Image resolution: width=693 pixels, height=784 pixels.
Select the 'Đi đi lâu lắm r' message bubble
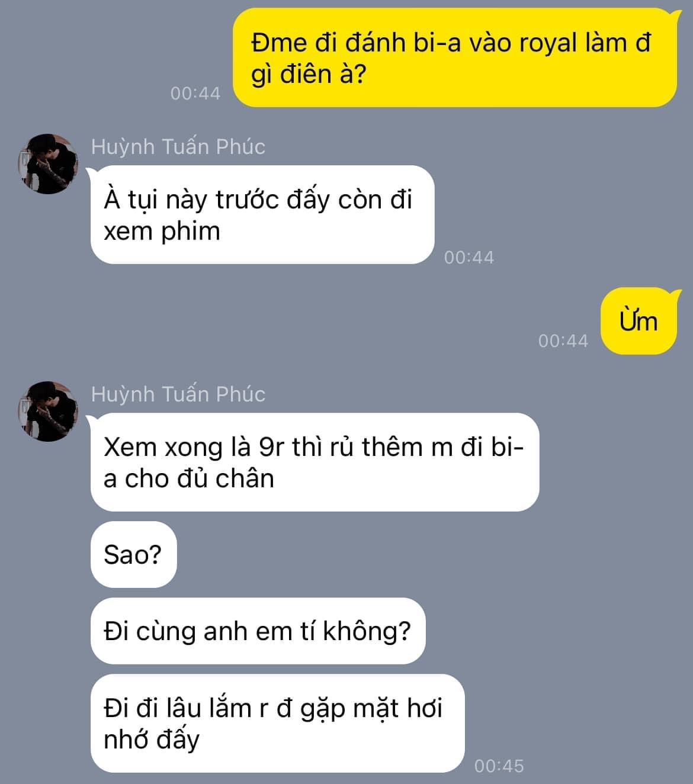(277, 723)
